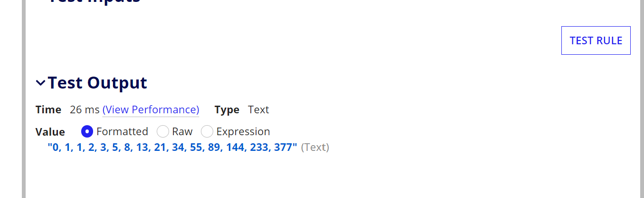Select the Raw radio button
The image size is (644, 198).
pos(163,131)
